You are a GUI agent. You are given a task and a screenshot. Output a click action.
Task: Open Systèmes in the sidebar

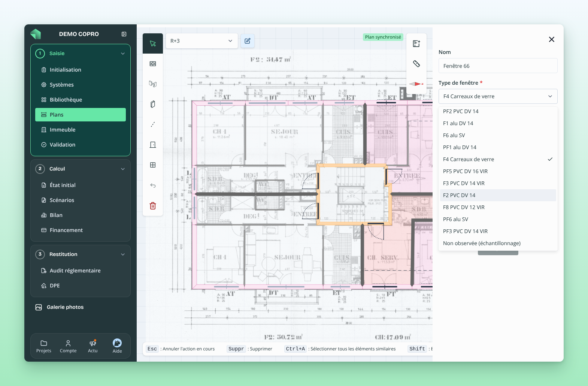tap(81, 85)
